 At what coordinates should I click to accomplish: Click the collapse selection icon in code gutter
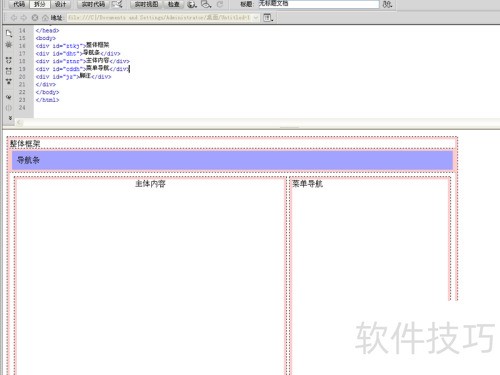(x=9, y=71)
